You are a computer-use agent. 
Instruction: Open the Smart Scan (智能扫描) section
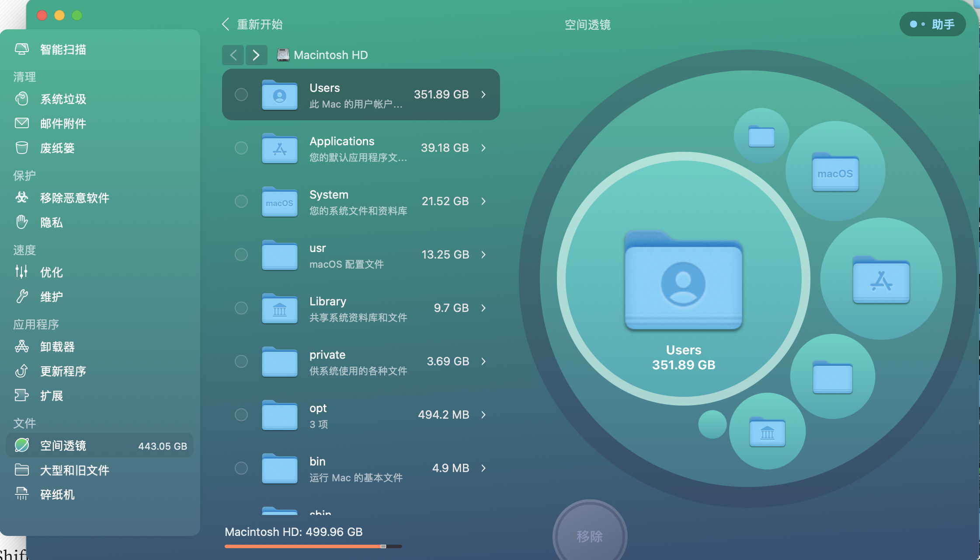(63, 49)
